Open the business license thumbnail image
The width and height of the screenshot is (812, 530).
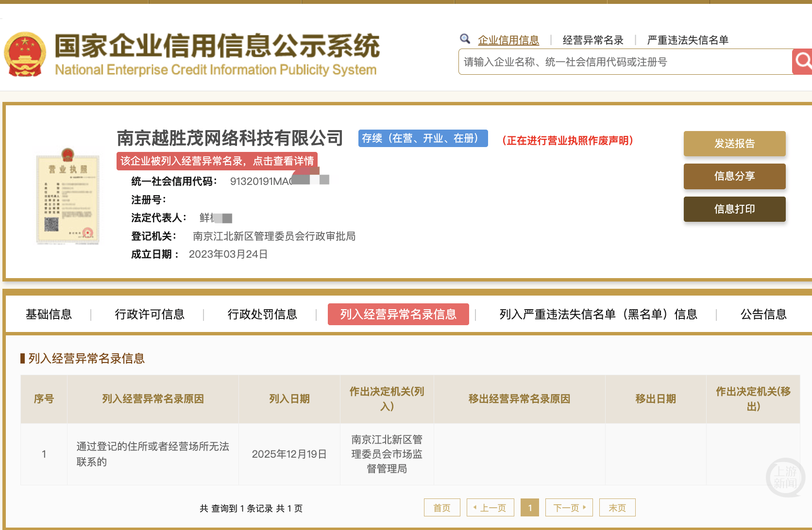click(x=68, y=198)
